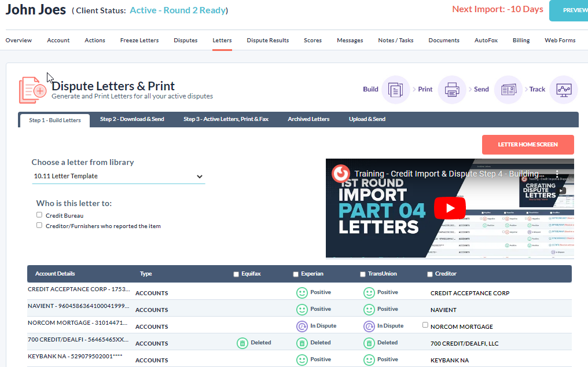Screen dimensions: 588x367
Task: Click the Deleted trash icon for 700 CREDIT/DEALFI Equifax
Action: click(242, 343)
